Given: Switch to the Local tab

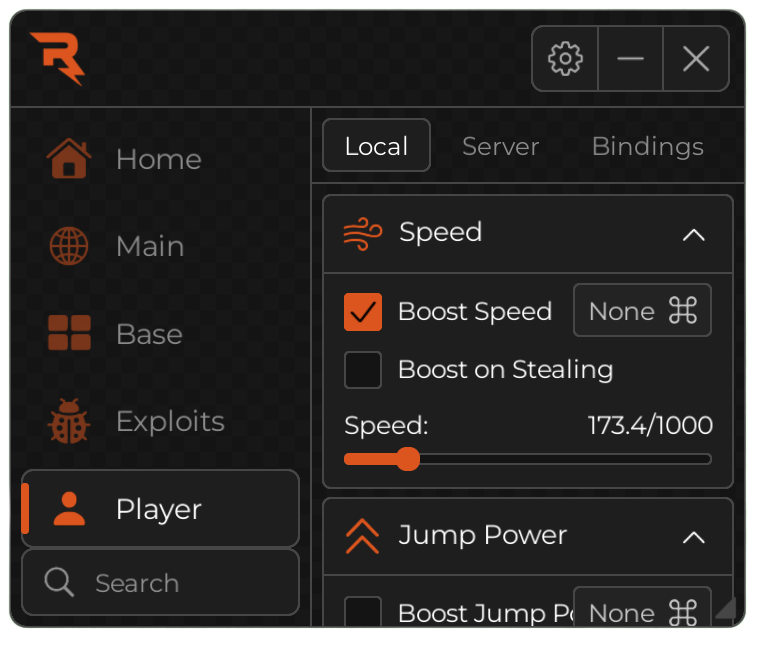Looking at the screenshot, I should [376, 146].
